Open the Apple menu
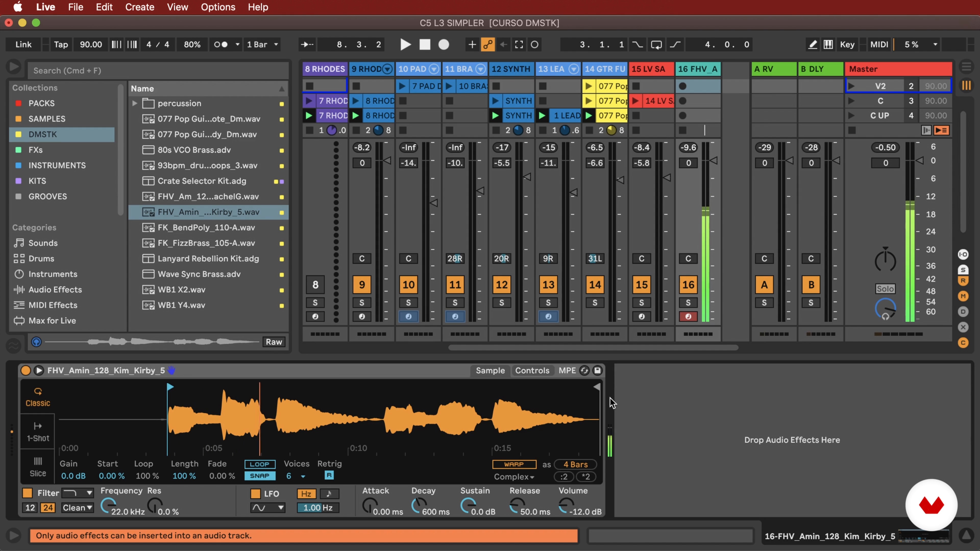 pos(18,7)
